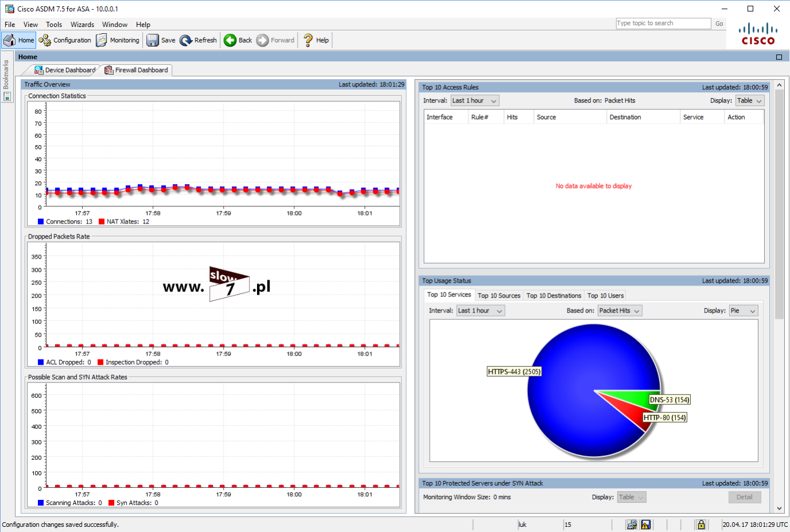Open Monitoring toolbar icon
This screenshot has height=532, width=790.
coord(102,40)
